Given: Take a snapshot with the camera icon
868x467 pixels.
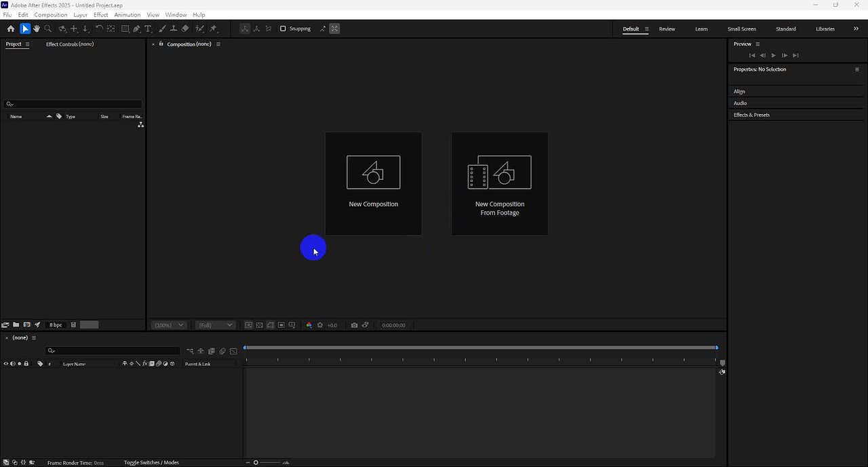Looking at the screenshot, I should (x=354, y=325).
